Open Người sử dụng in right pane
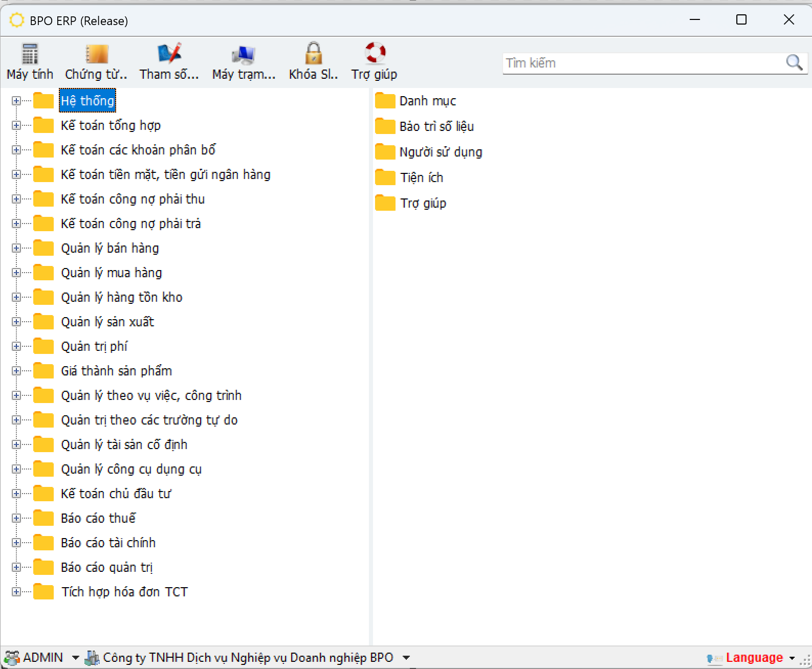The height and width of the screenshot is (669, 812). point(440,152)
